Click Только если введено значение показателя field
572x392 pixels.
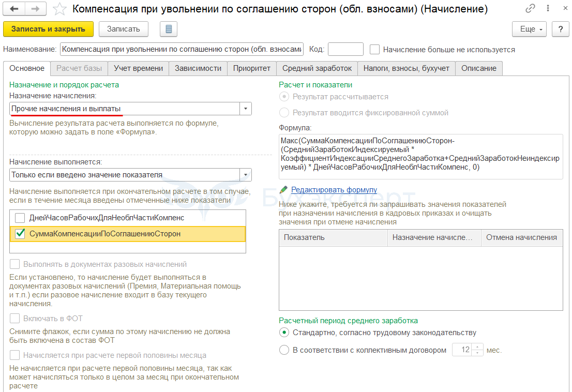click(x=125, y=175)
